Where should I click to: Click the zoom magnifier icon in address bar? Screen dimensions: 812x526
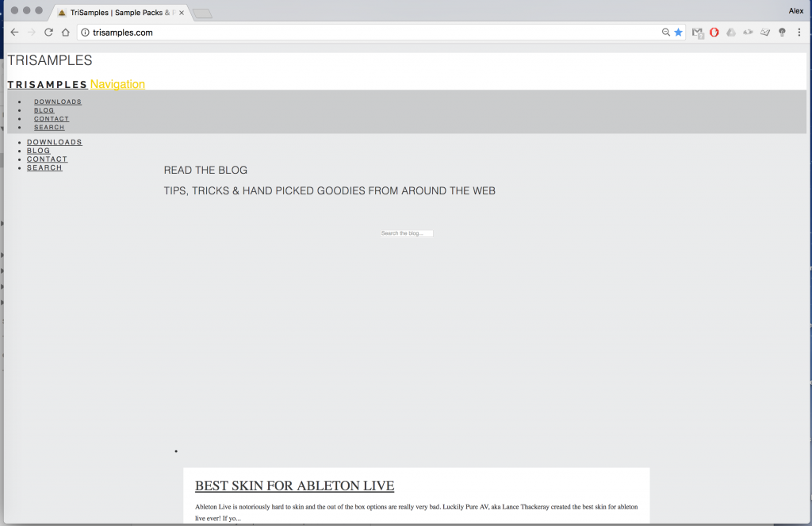[x=666, y=32]
